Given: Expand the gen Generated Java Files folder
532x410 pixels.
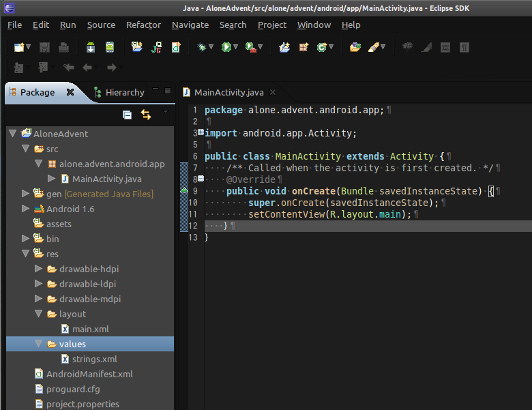Looking at the screenshot, I should 25,194.
